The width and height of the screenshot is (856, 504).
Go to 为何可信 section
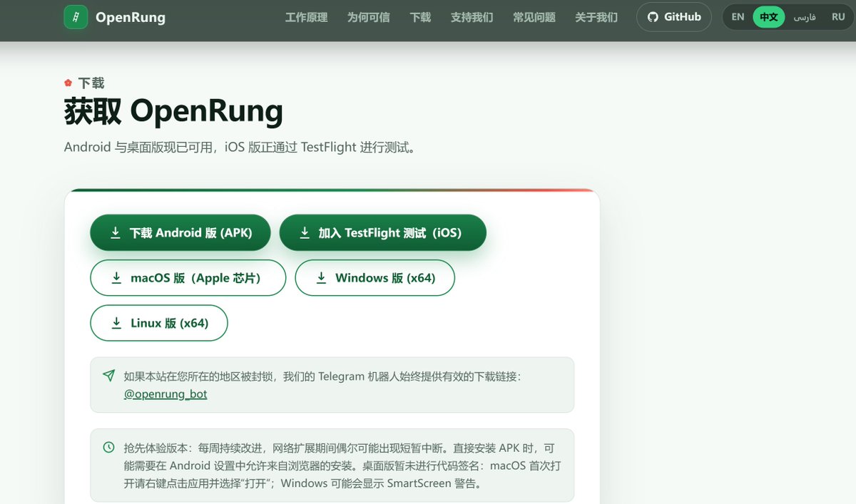tap(368, 17)
